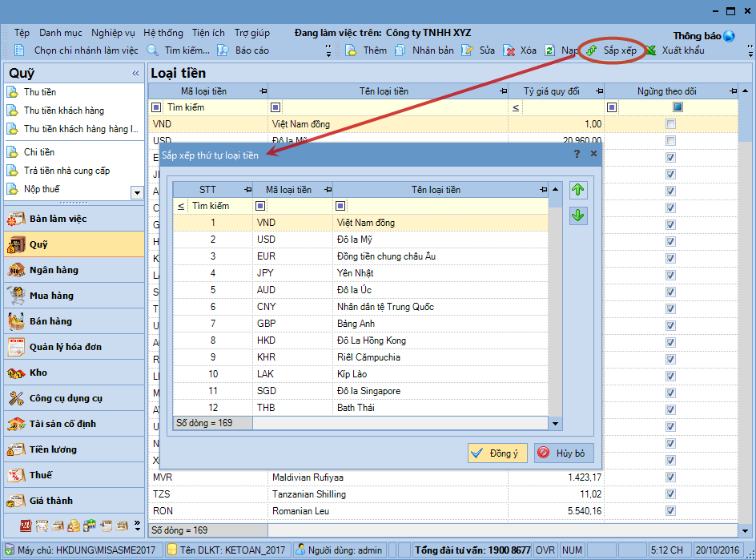The image size is (756, 560).
Task: Open the Nghiệp vụ menu
Action: tap(113, 33)
